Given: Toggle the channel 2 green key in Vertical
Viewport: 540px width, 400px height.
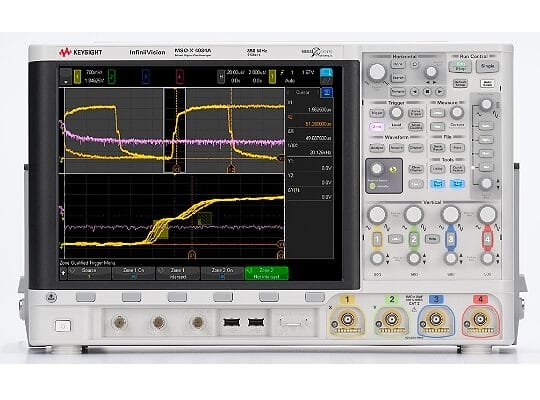Looking at the screenshot, I should point(414,239).
